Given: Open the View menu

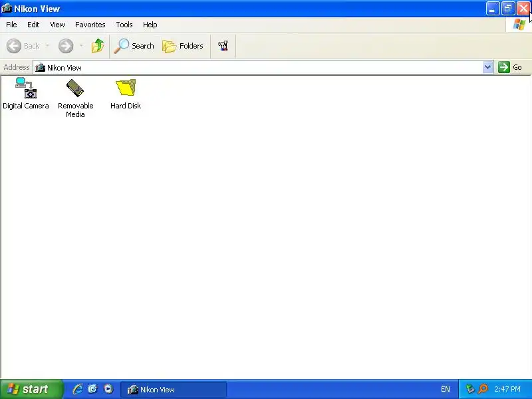Looking at the screenshot, I should (x=57, y=25).
